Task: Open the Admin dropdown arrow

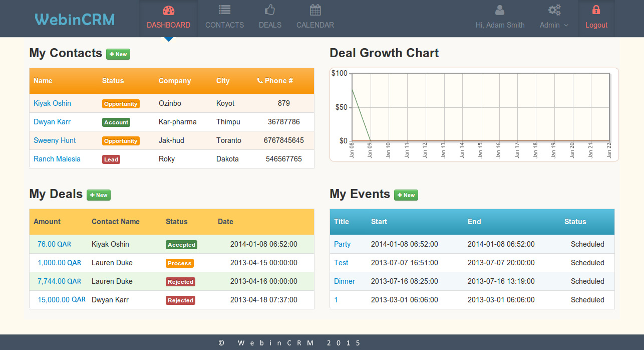Action: (566, 25)
